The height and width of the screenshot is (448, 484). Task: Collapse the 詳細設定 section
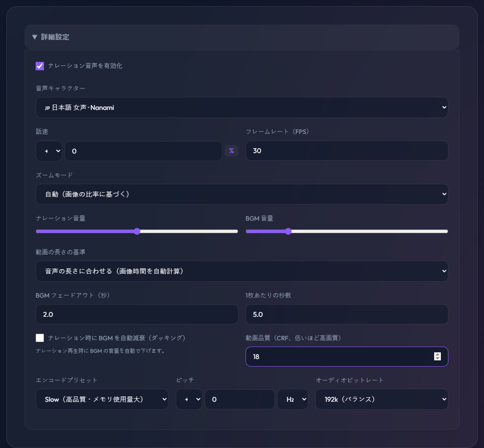(242, 37)
